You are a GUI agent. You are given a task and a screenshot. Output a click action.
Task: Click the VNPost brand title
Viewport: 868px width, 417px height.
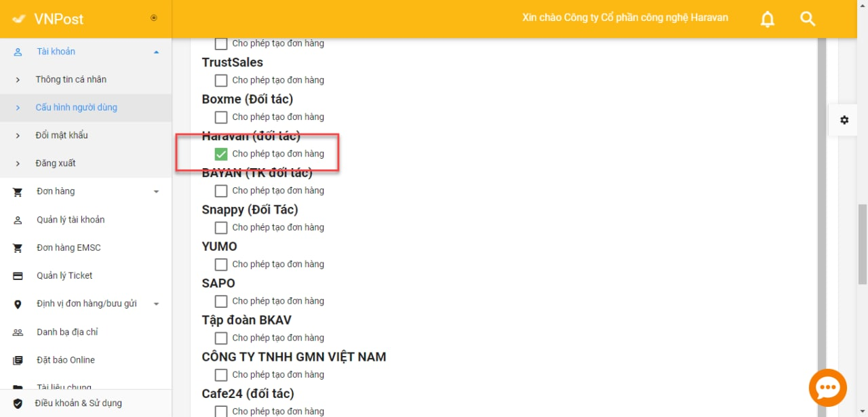tap(59, 19)
